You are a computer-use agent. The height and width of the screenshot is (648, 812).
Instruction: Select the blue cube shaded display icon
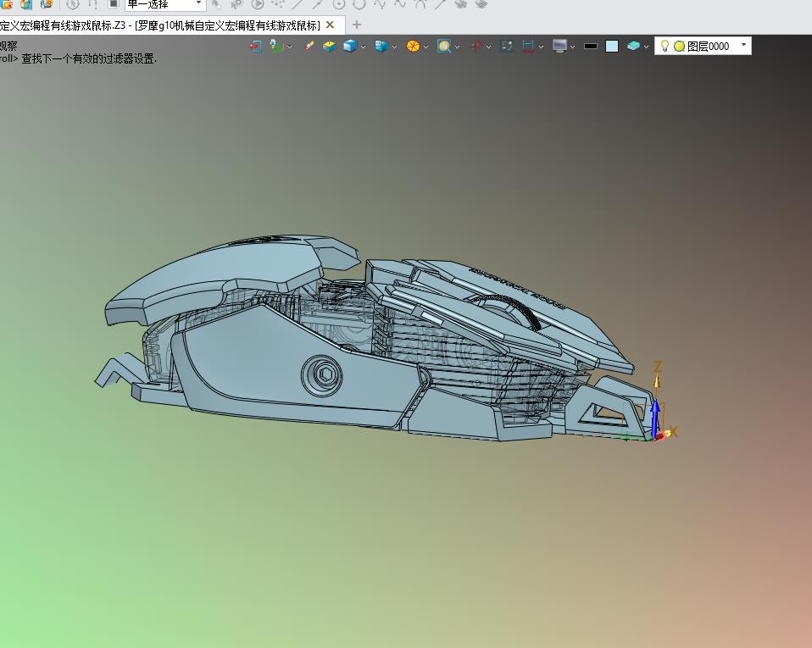[x=349, y=47]
